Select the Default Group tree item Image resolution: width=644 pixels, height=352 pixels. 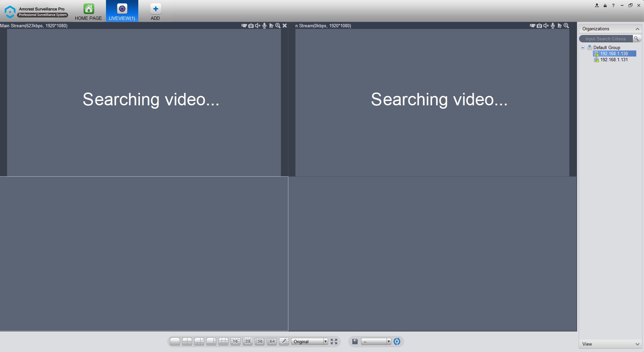(607, 47)
